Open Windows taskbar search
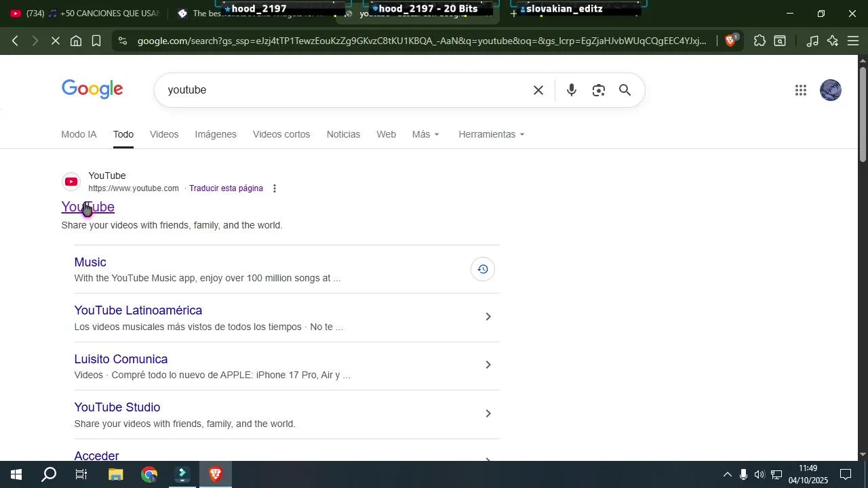868x488 pixels. coord(49,474)
